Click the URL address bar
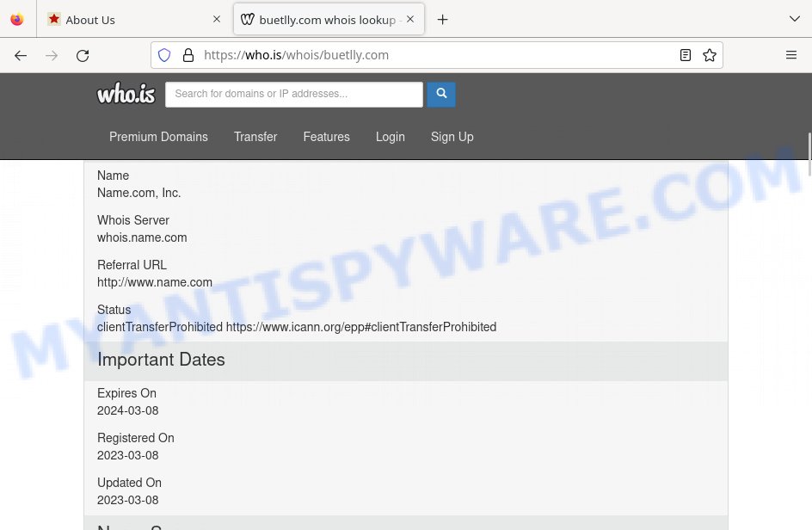Viewport: 812px width, 530px height. (435, 55)
